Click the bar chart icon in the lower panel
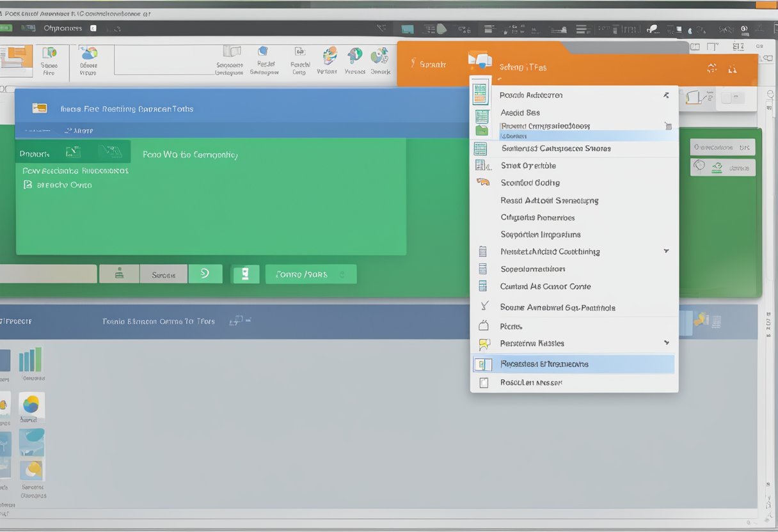 coord(29,360)
